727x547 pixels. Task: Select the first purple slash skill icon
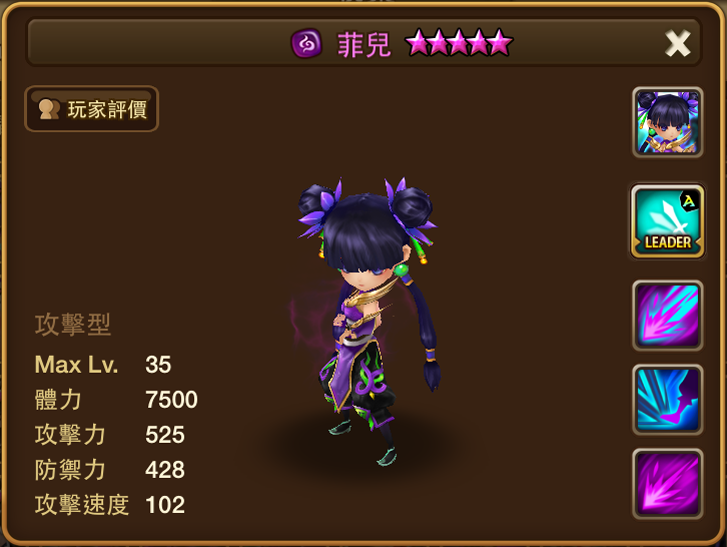[668, 315]
